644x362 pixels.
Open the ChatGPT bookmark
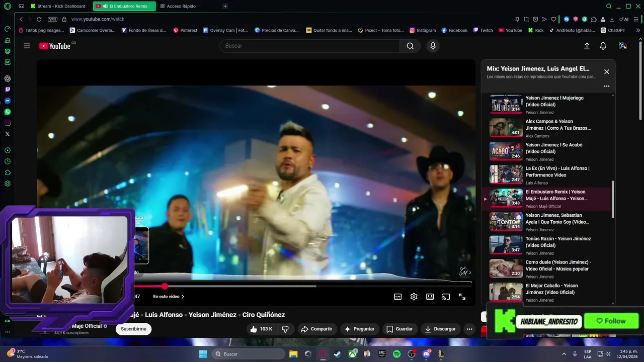click(613, 30)
